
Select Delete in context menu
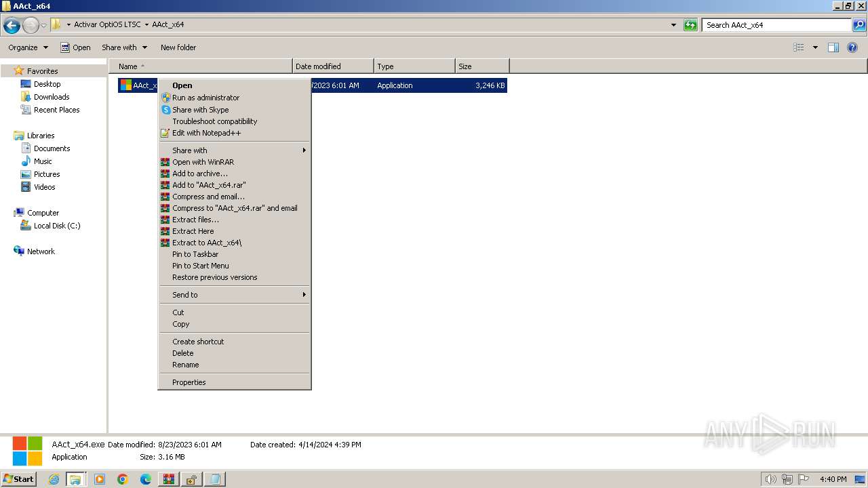(x=235, y=353)
